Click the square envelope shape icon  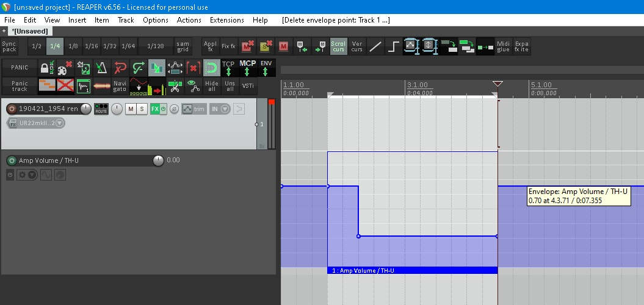[394, 46]
